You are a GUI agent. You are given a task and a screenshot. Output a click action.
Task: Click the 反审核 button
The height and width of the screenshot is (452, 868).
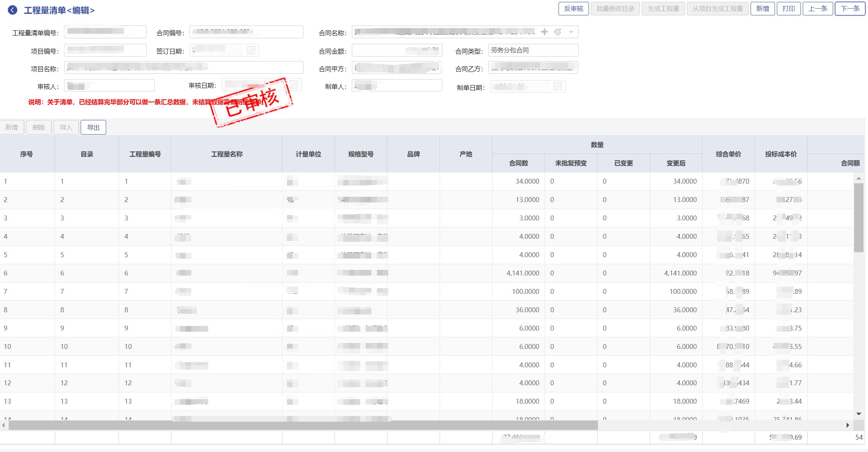[574, 9]
